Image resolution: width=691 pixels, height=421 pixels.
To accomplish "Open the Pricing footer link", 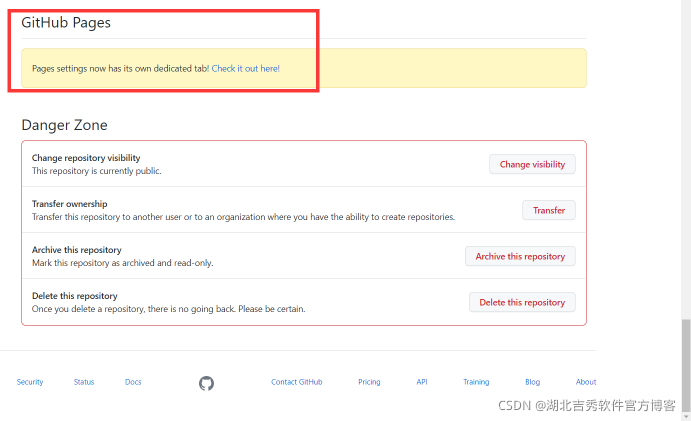I will (x=369, y=382).
